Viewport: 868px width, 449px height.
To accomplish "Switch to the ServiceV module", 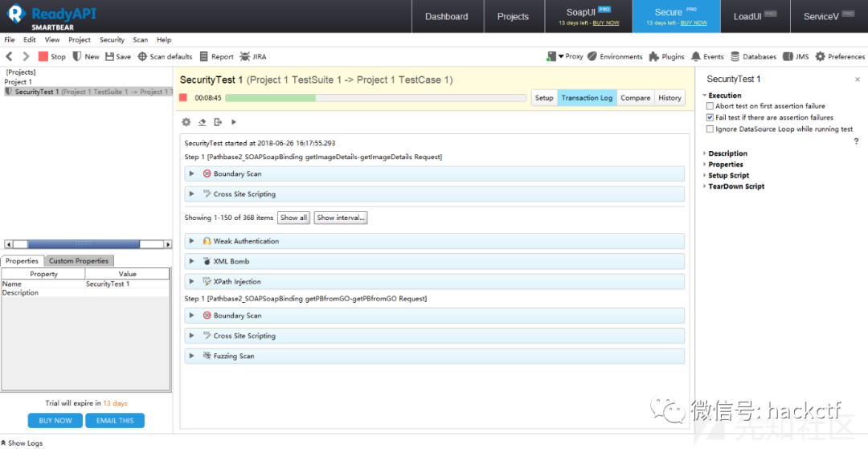I will pyautogui.click(x=829, y=17).
